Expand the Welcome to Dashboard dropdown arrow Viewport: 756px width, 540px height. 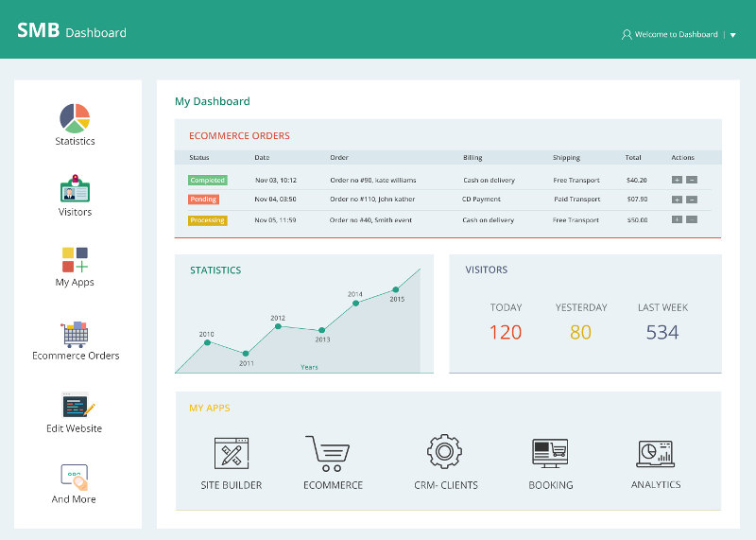click(x=733, y=35)
